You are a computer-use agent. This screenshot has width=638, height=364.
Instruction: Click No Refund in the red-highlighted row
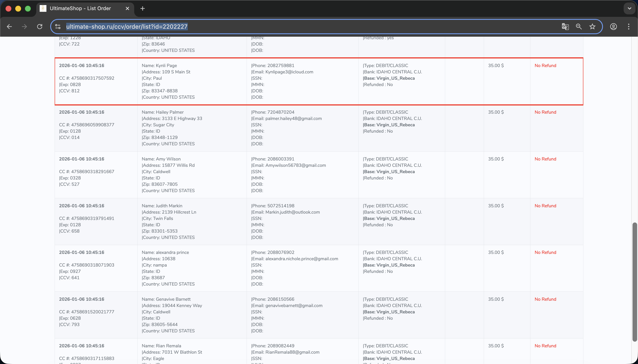pyautogui.click(x=545, y=66)
